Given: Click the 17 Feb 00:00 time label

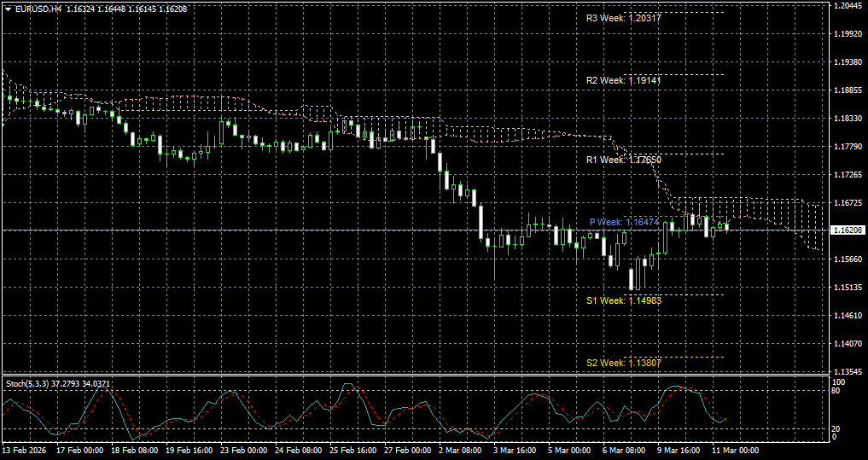Looking at the screenshot, I should pyautogui.click(x=79, y=450).
